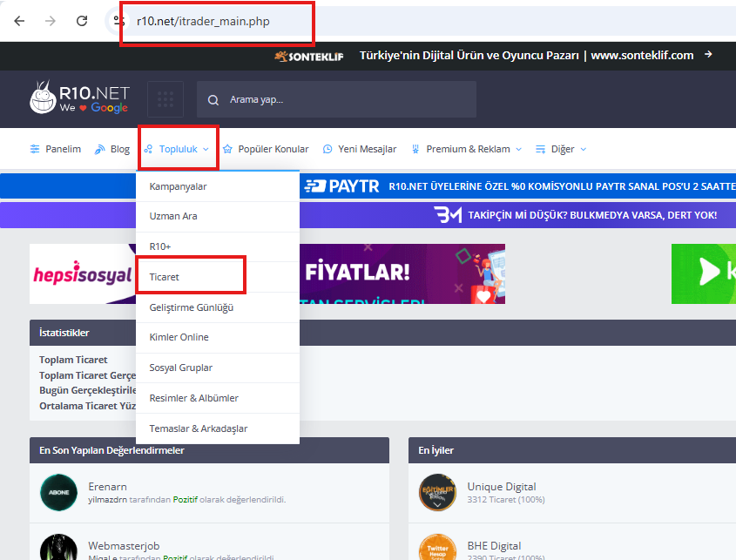The height and width of the screenshot is (560, 736).
Task: Open yilmazdrn user link
Action: click(x=107, y=500)
